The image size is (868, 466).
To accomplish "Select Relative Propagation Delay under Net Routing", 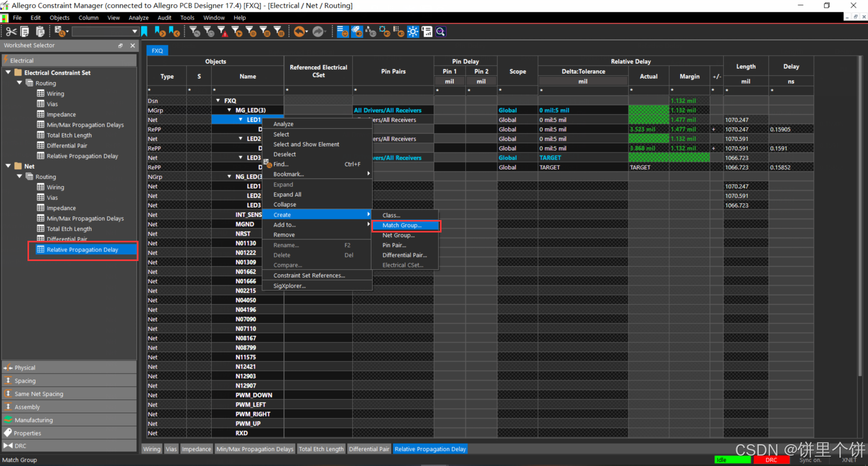I will 82,250.
